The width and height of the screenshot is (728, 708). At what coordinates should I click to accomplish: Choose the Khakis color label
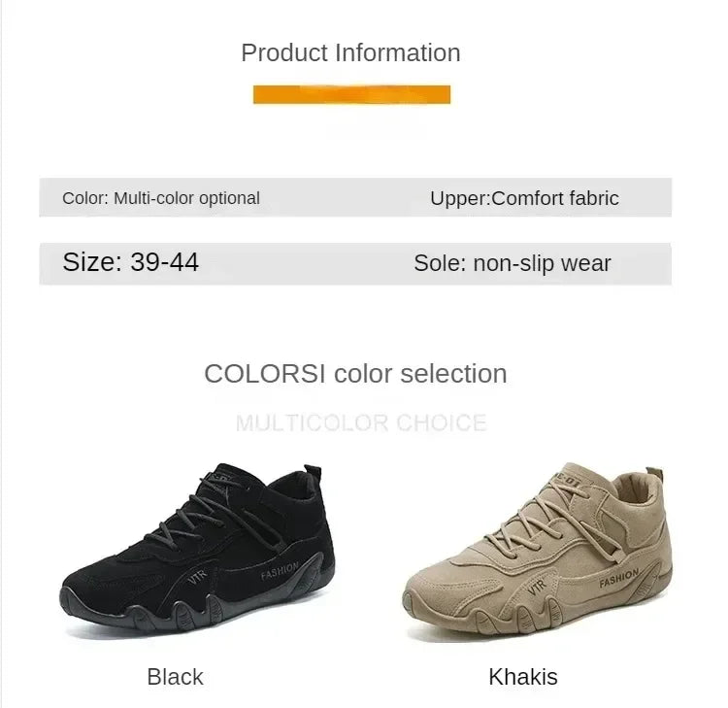pyautogui.click(x=523, y=677)
